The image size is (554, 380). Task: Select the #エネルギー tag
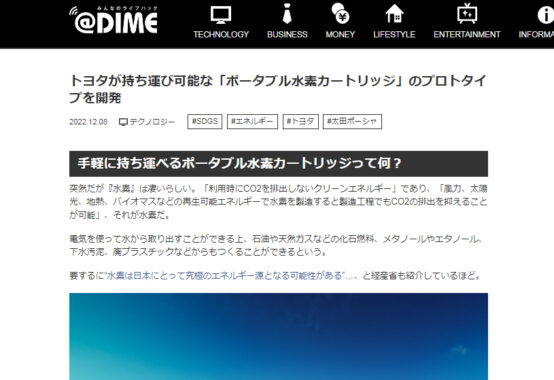[x=252, y=121]
